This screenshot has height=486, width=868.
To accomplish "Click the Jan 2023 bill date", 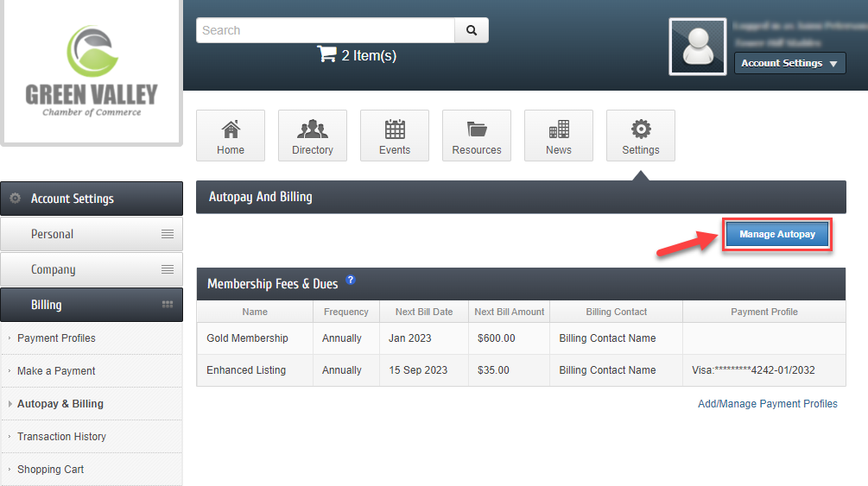I will 409,338.
